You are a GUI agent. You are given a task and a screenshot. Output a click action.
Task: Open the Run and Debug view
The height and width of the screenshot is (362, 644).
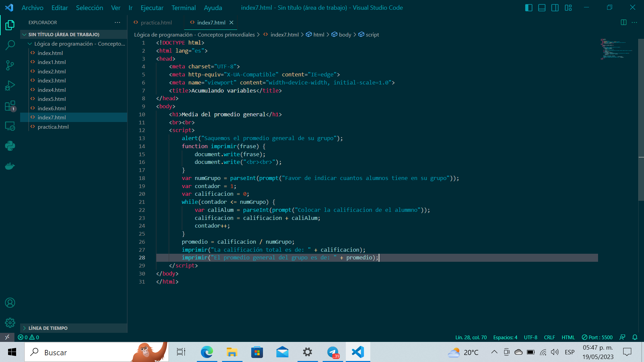[10, 85]
